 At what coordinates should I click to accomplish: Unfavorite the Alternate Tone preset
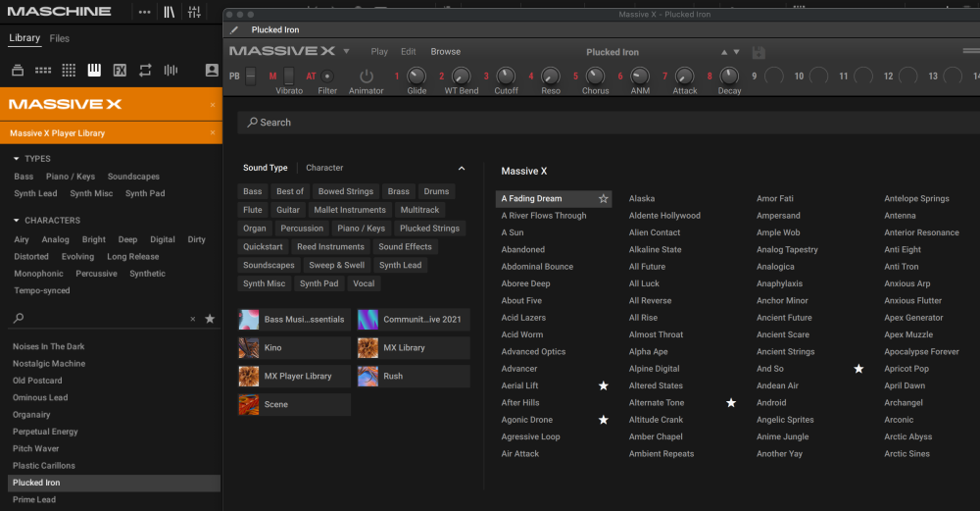(x=731, y=403)
